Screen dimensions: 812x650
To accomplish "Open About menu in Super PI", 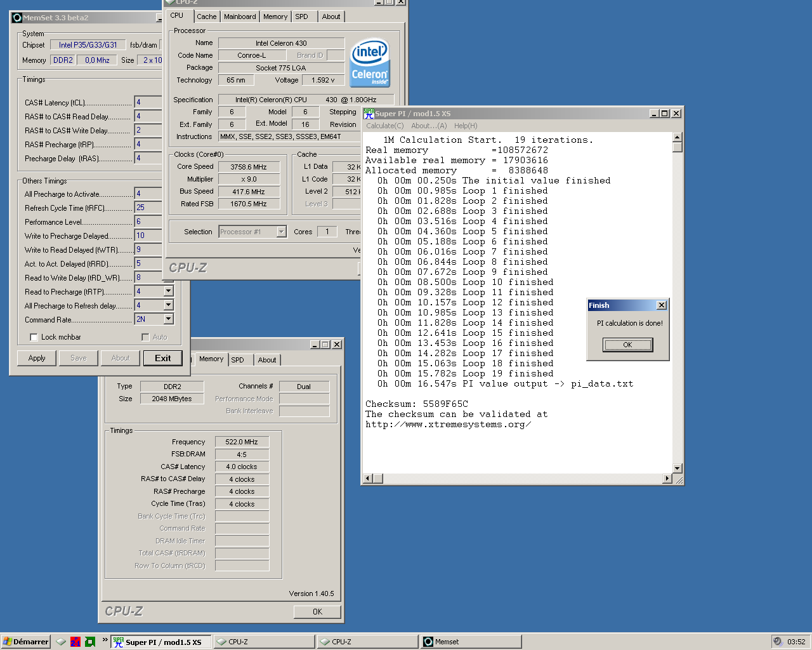I will (x=429, y=126).
